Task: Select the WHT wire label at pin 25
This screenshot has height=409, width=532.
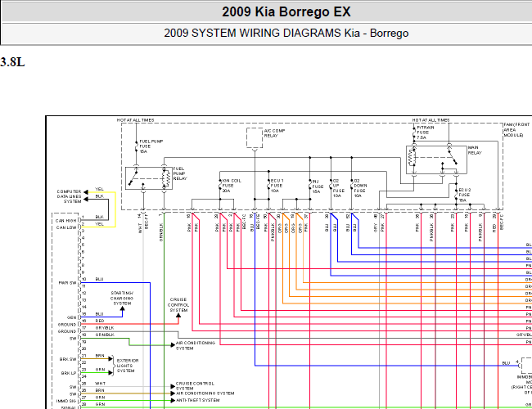Action: [101, 383]
